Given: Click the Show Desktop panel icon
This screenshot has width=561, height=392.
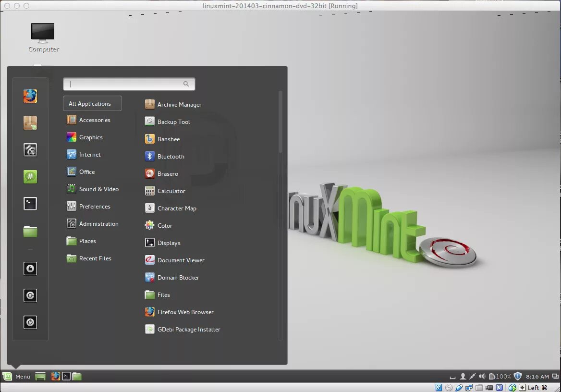Looking at the screenshot, I should (x=40, y=376).
